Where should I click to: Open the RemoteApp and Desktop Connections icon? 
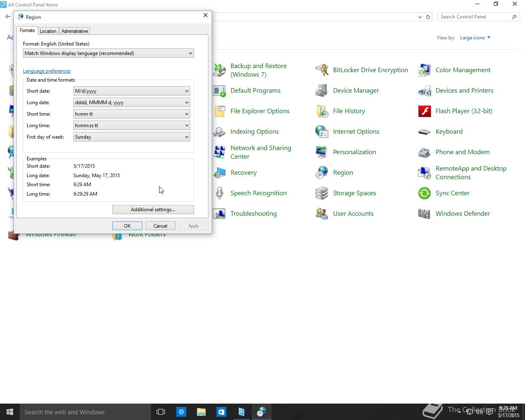425,173
